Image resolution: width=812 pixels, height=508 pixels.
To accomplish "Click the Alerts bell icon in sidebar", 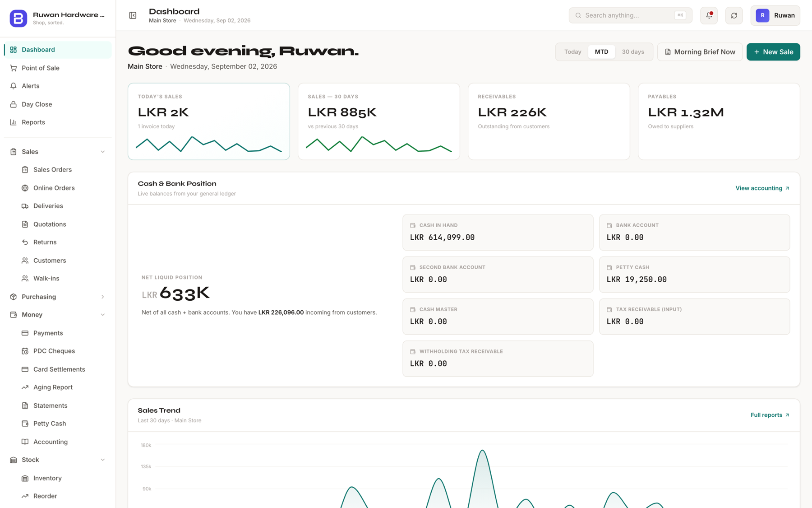I will pyautogui.click(x=14, y=86).
